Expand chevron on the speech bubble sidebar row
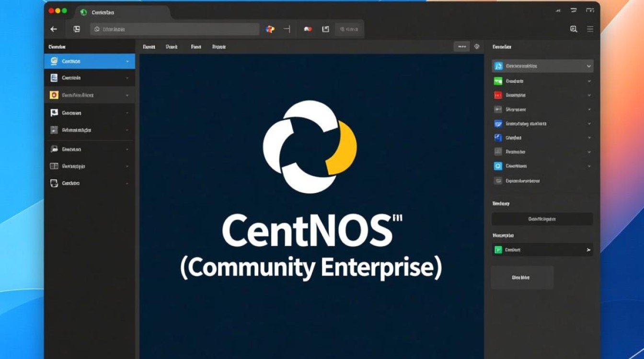Image resolution: width=644 pixels, height=359 pixels. [127, 149]
